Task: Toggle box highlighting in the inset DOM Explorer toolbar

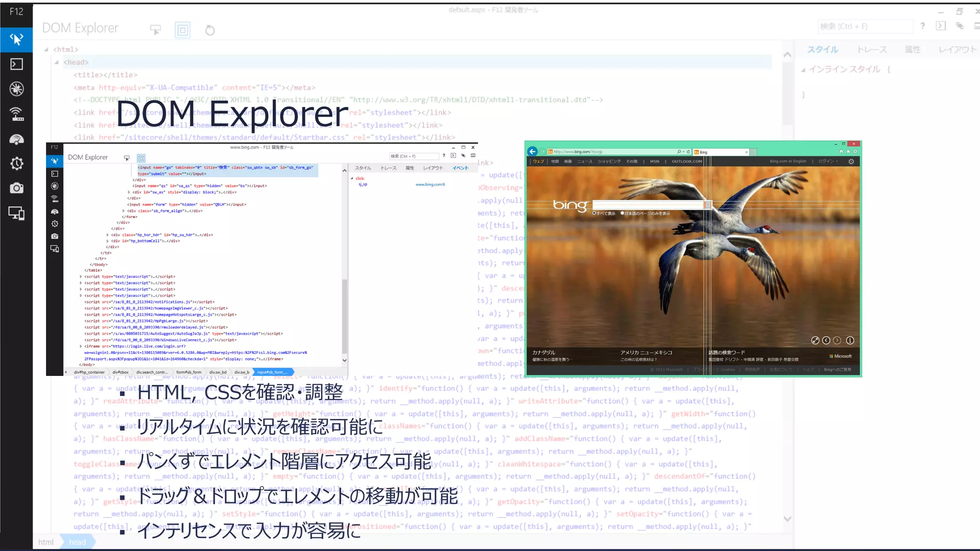Action: tap(141, 158)
